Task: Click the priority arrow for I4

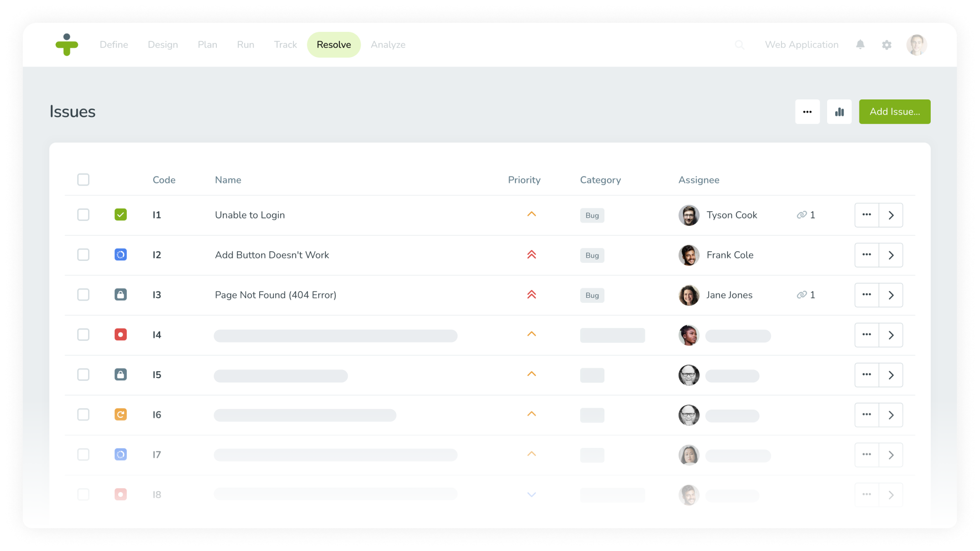Action: [531, 334]
